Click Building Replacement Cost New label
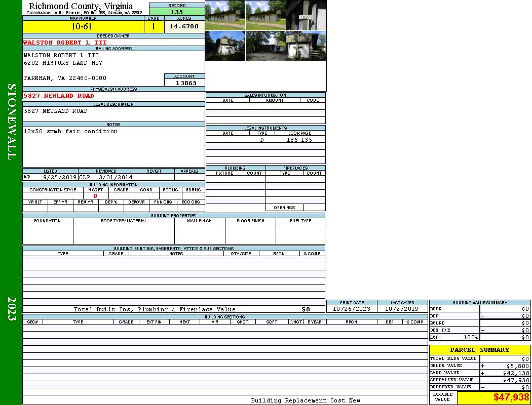Image resolution: width=532 pixels, height=405 pixels. pos(306,400)
